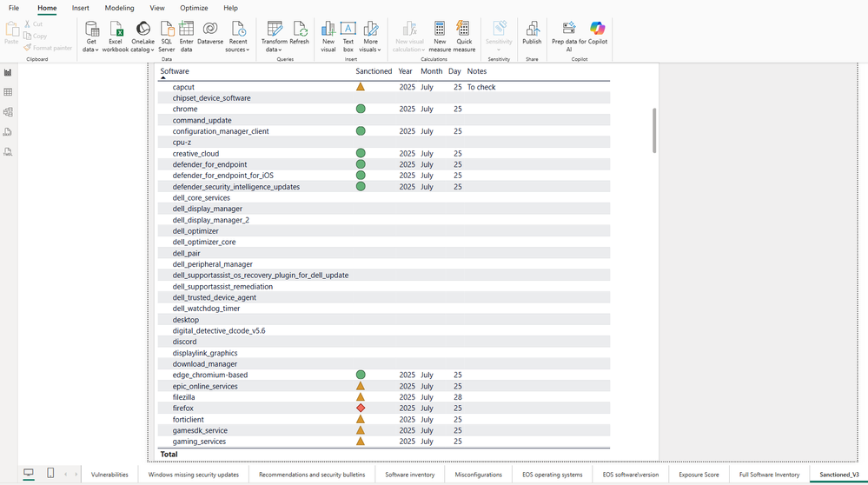The height and width of the screenshot is (485, 868).
Task: Switch to mobile layout view
Action: (50, 474)
